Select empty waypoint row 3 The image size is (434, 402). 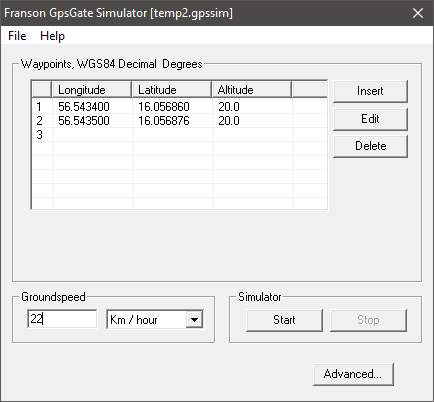(179, 135)
